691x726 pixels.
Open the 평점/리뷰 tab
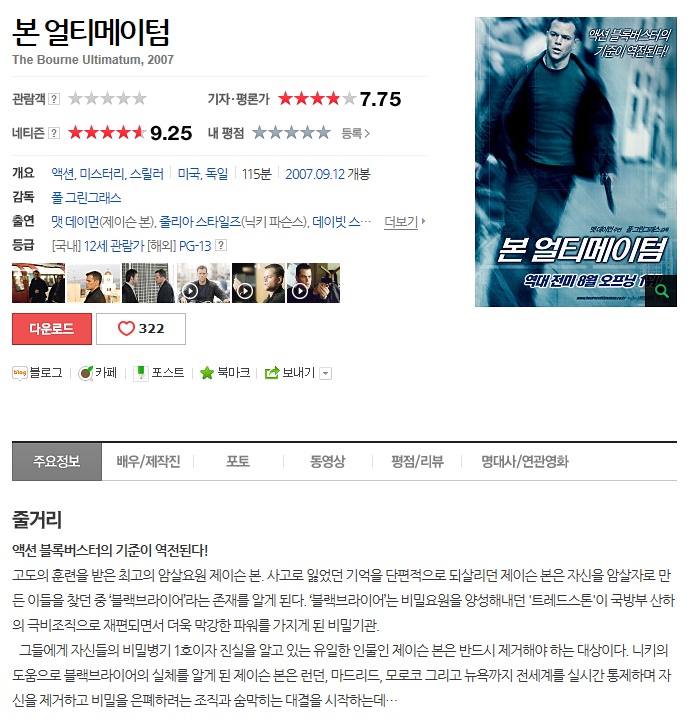point(417,462)
